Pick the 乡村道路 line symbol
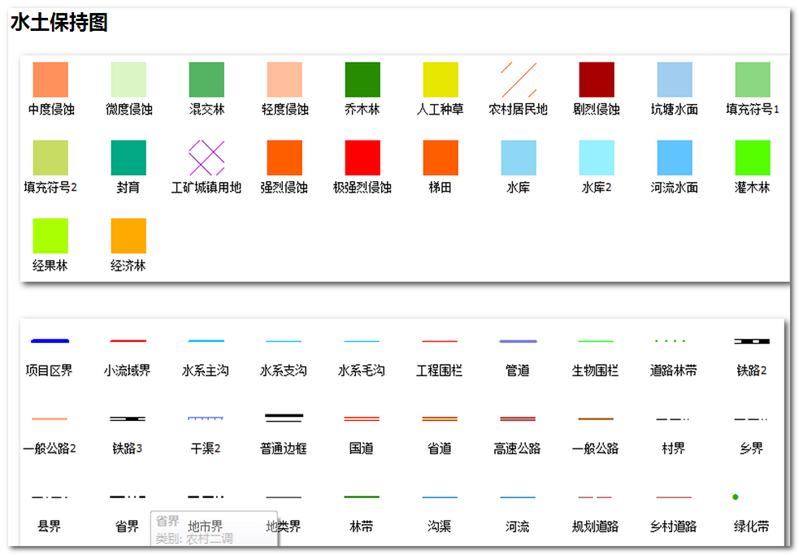799x555 pixels. pos(674,497)
